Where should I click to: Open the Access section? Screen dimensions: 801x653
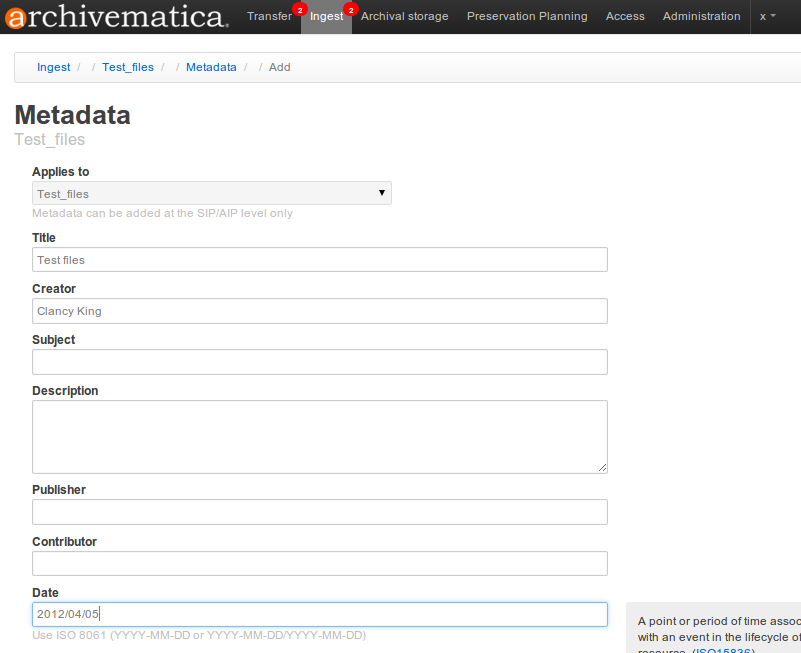pos(625,16)
